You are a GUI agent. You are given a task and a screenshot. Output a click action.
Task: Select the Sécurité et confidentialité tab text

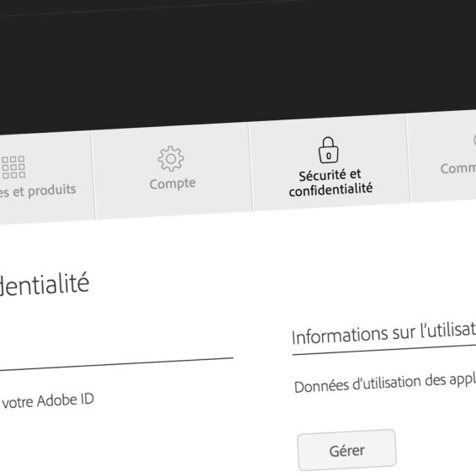[331, 182]
